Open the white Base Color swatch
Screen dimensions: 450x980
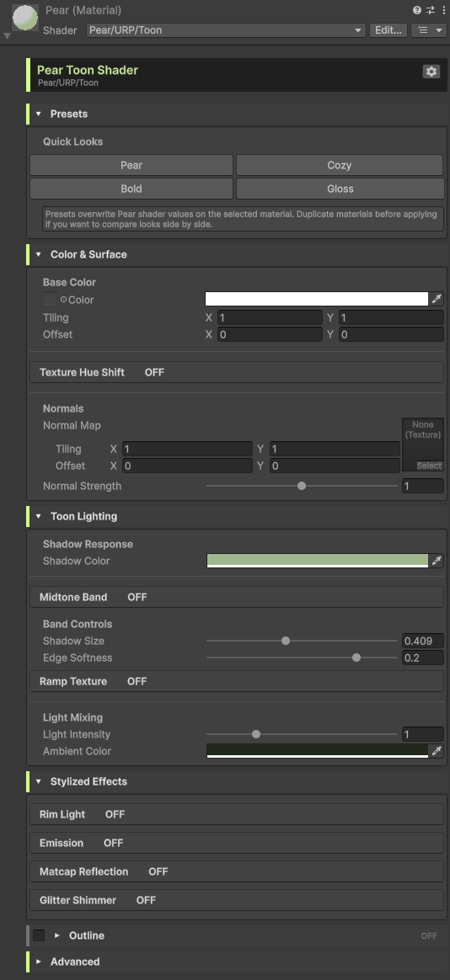318,300
